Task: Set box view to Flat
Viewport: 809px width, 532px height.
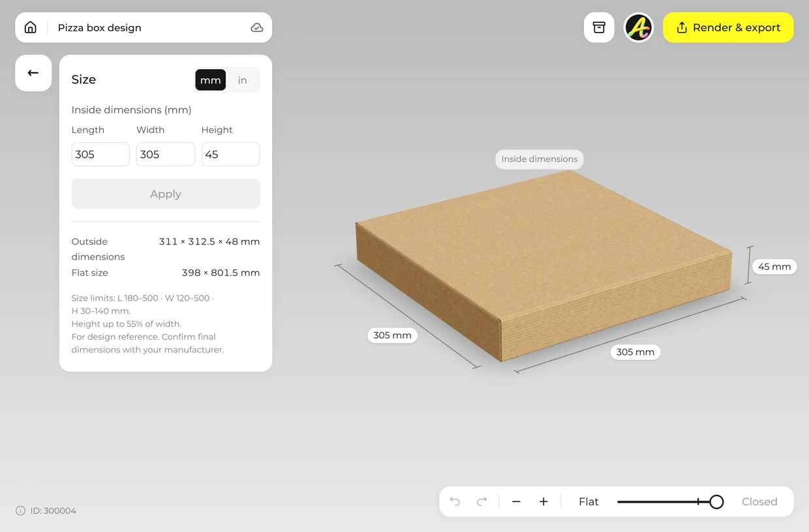Action: [x=588, y=501]
